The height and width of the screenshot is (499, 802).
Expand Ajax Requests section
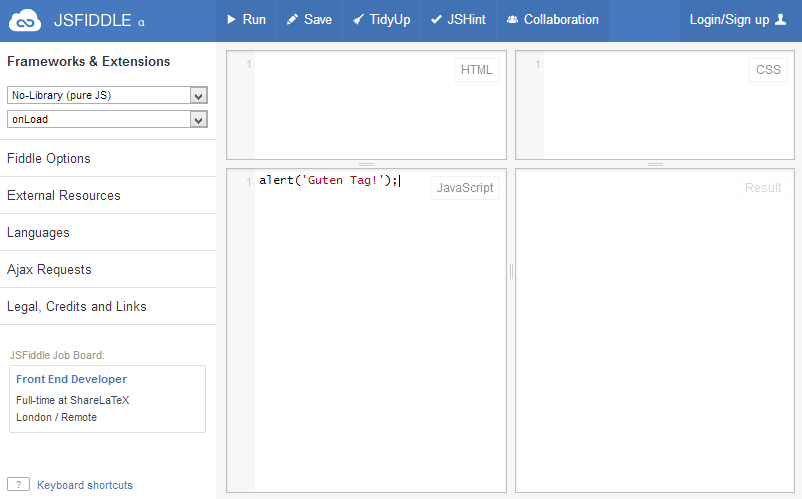(x=108, y=269)
